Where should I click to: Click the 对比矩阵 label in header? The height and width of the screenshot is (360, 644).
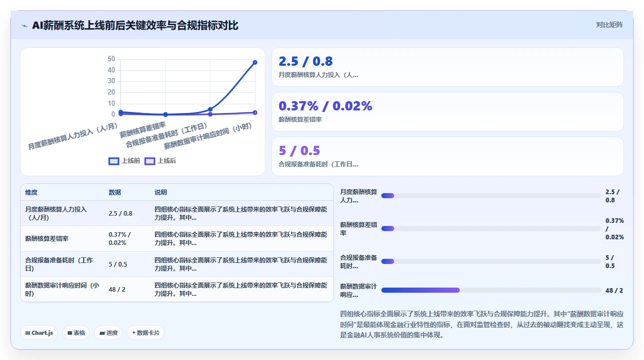click(x=609, y=25)
